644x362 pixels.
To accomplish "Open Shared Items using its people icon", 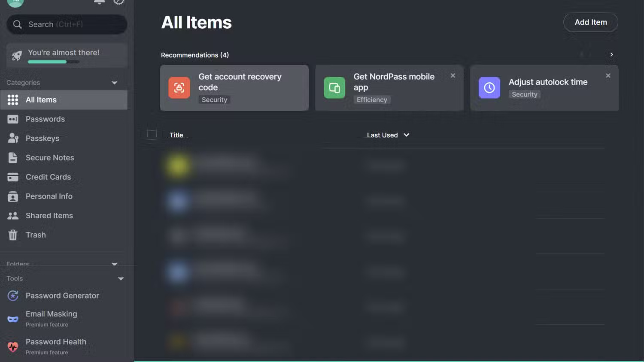I will (13, 215).
